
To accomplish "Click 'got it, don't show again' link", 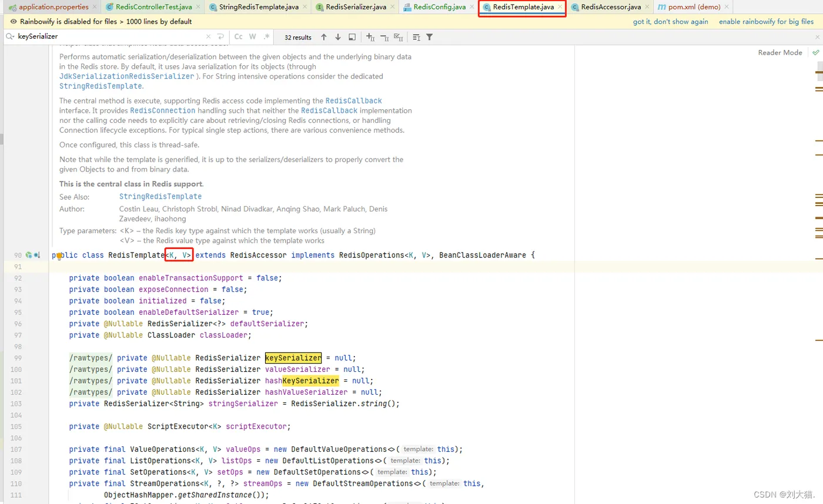I will [x=670, y=22].
